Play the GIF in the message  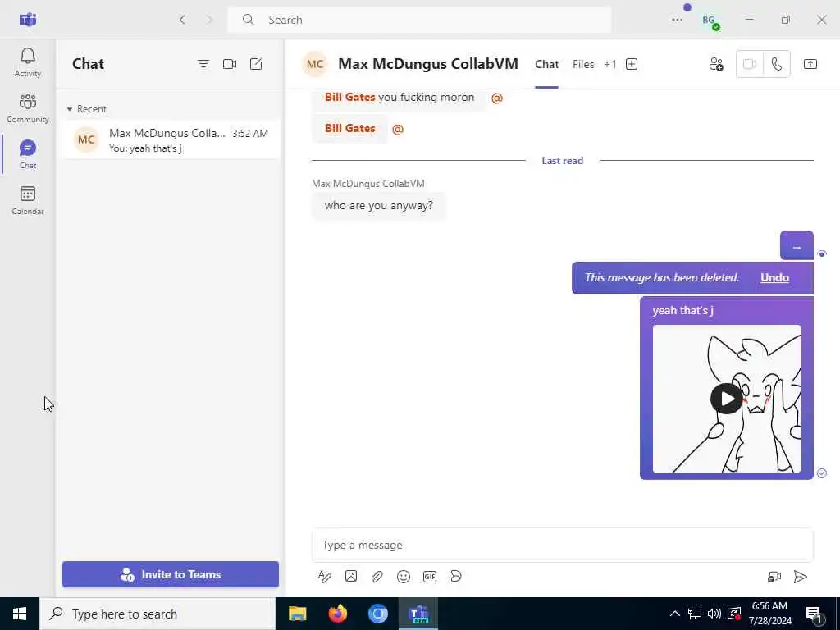(x=727, y=399)
